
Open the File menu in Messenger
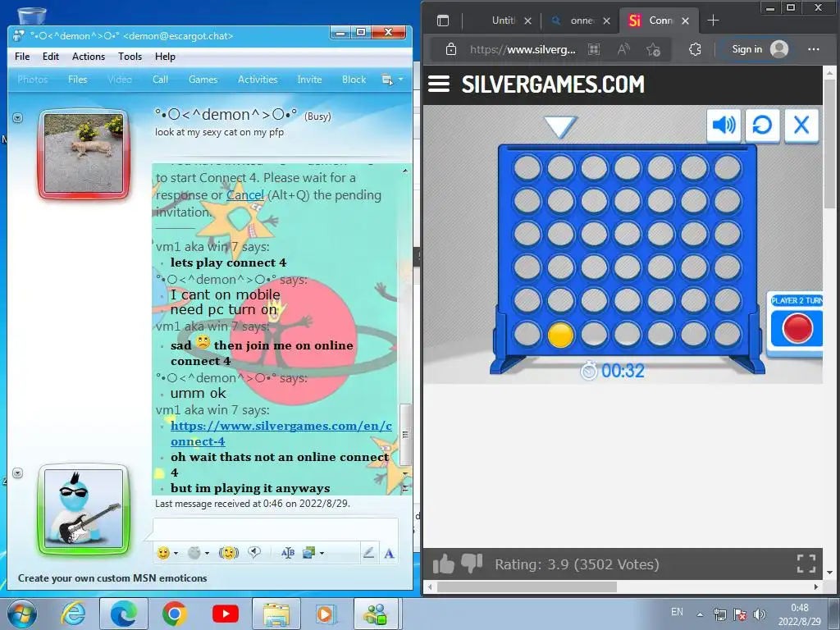point(22,57)
